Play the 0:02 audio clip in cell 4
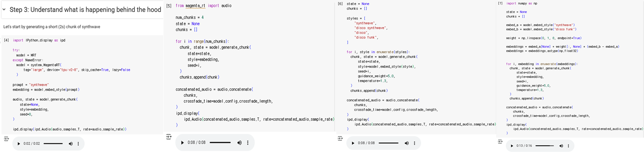 pos(19,144)
